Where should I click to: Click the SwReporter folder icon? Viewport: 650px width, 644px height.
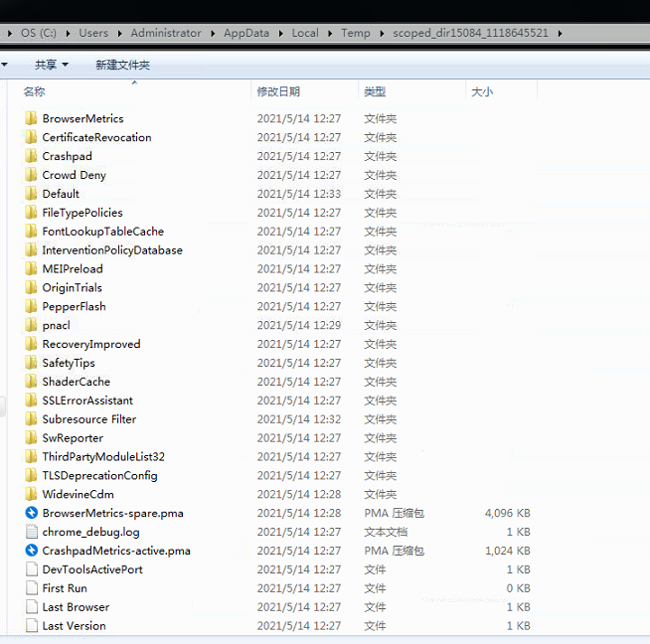tap(31, 437)
